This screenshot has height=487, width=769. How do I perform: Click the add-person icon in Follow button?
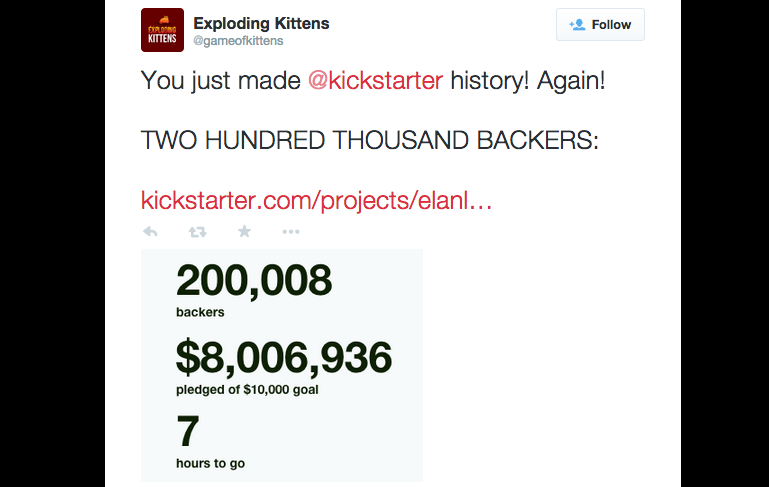[x=577, y=25]
